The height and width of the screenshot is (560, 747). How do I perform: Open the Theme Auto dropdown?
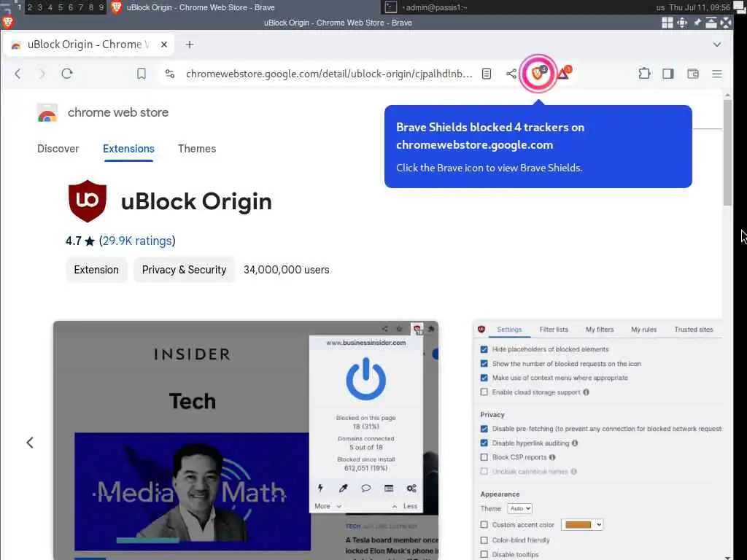[519, 508]
